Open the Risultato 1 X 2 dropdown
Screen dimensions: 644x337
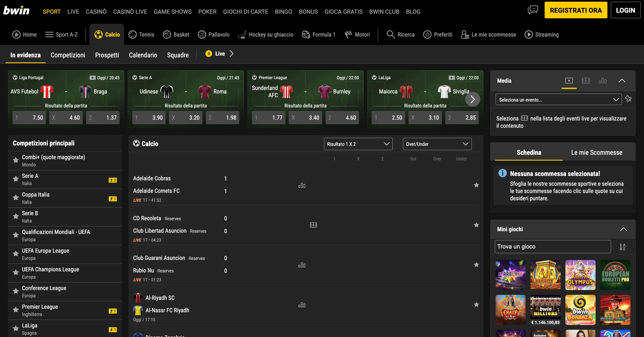pos(358,144)
